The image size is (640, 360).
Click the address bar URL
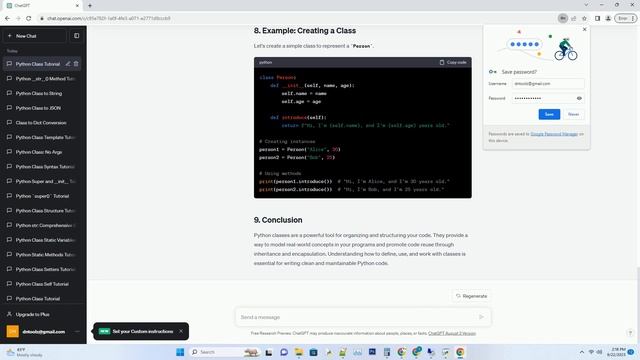tap(109, 18)
